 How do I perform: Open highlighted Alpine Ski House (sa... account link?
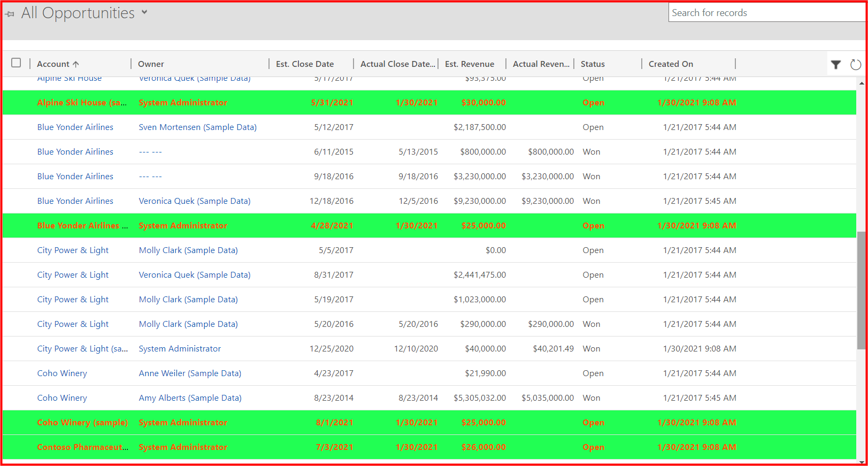coord(82,102)
